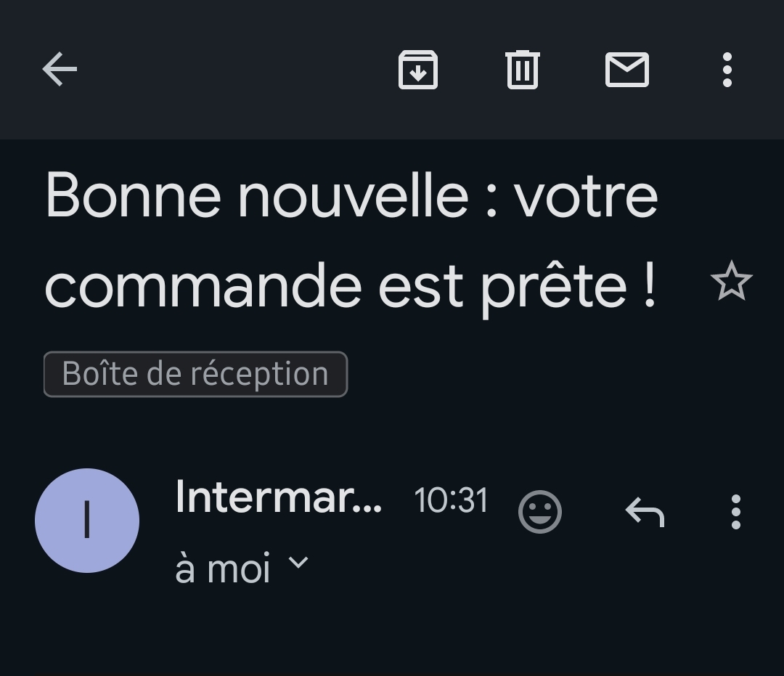Delete the email via trash icon
This screenshot has width=784, height=676.
click(523, 70)
